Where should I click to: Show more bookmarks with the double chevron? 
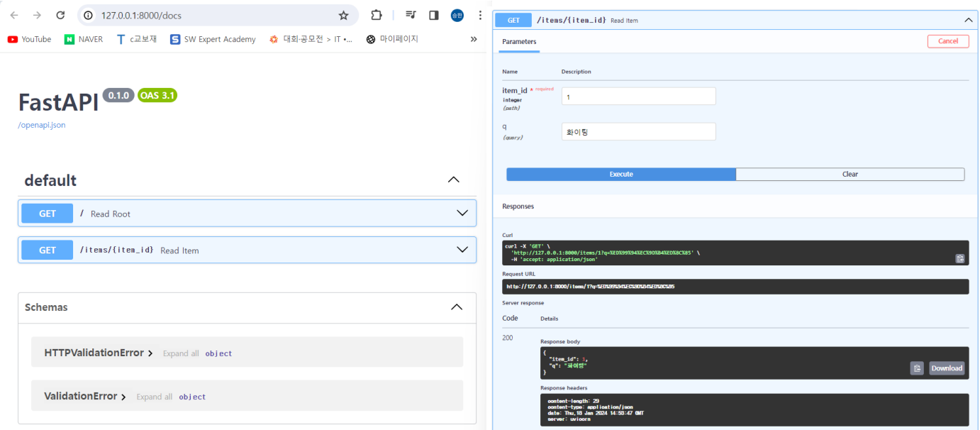pos(474,39)
